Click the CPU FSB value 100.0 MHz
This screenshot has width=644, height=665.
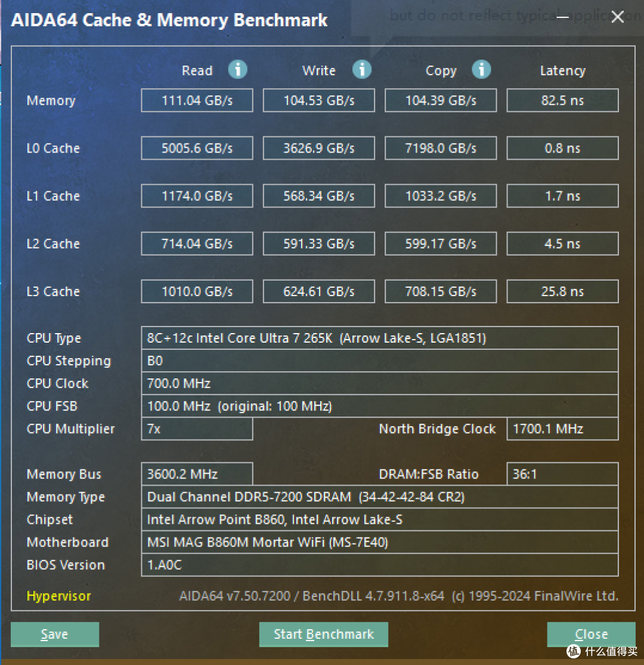point(380,406)
